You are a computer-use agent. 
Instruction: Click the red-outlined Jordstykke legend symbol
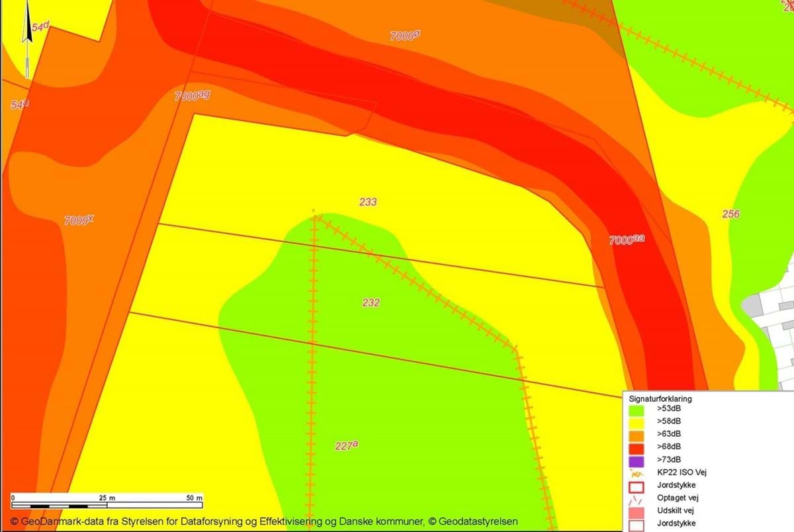click(x=637, y=486)
